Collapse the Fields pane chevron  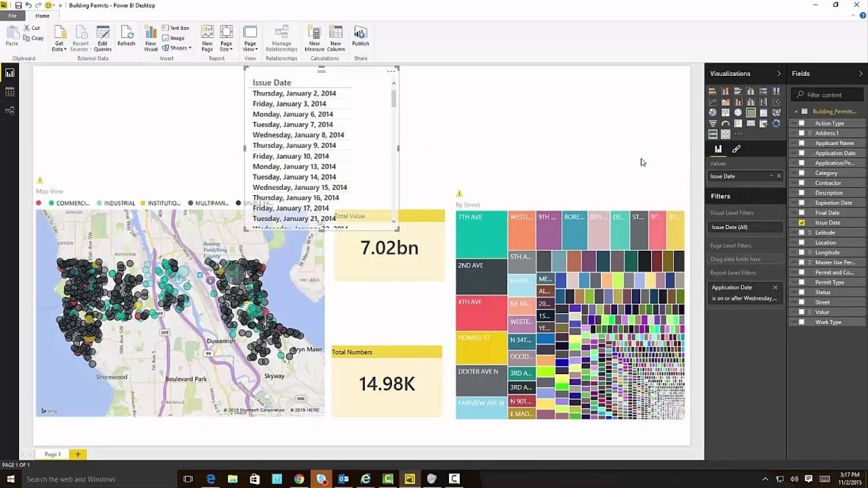861,73
